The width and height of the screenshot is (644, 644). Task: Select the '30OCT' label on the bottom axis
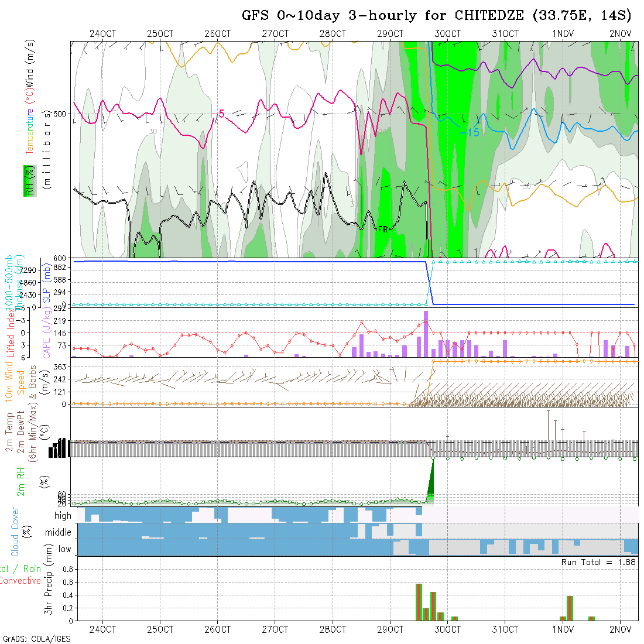tap(448, 629)
